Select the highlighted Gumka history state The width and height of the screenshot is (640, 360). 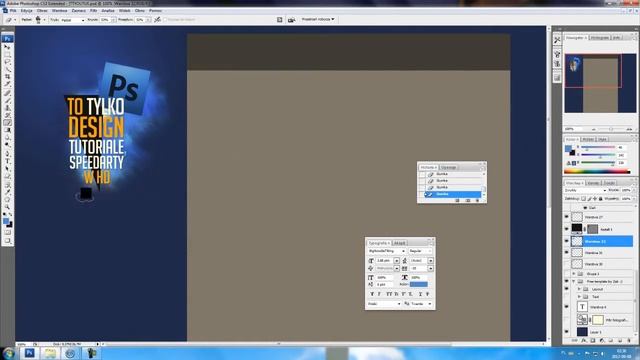453,194
